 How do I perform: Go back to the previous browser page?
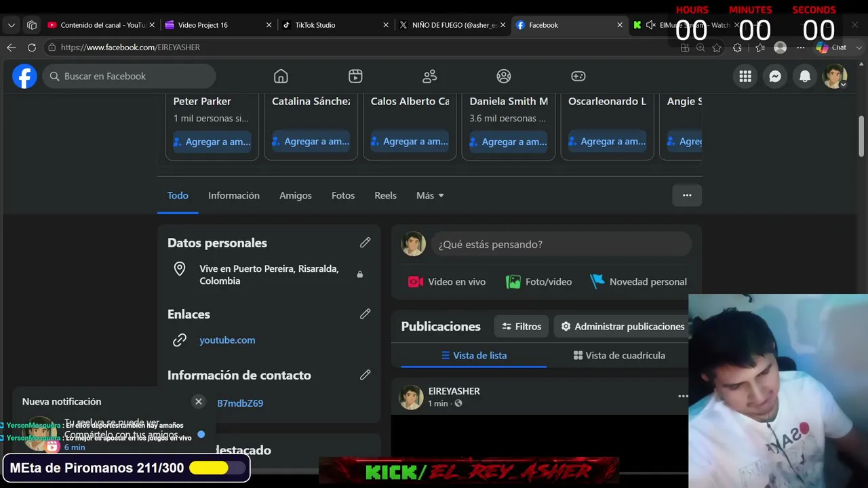pos(11,47)
